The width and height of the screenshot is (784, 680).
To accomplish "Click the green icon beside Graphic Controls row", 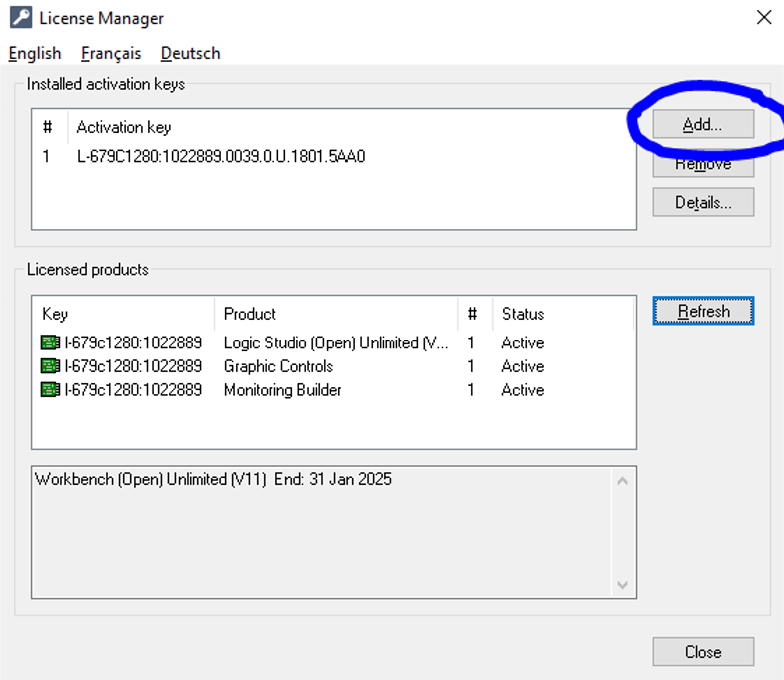I will (50, 366).
